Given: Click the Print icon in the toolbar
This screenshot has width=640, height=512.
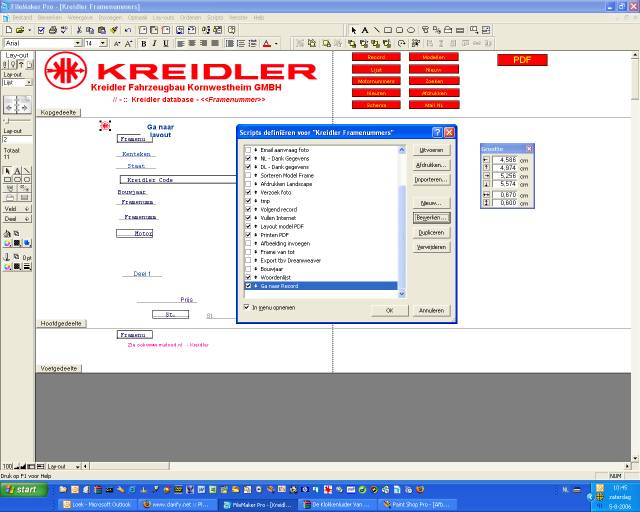Looking at the screenshot, I should pos(52,30).
